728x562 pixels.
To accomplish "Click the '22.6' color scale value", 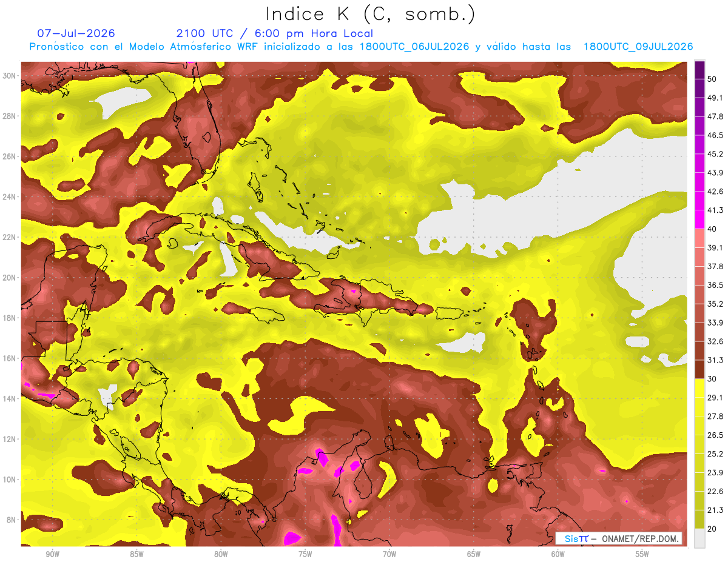I will tap(715, 492).
